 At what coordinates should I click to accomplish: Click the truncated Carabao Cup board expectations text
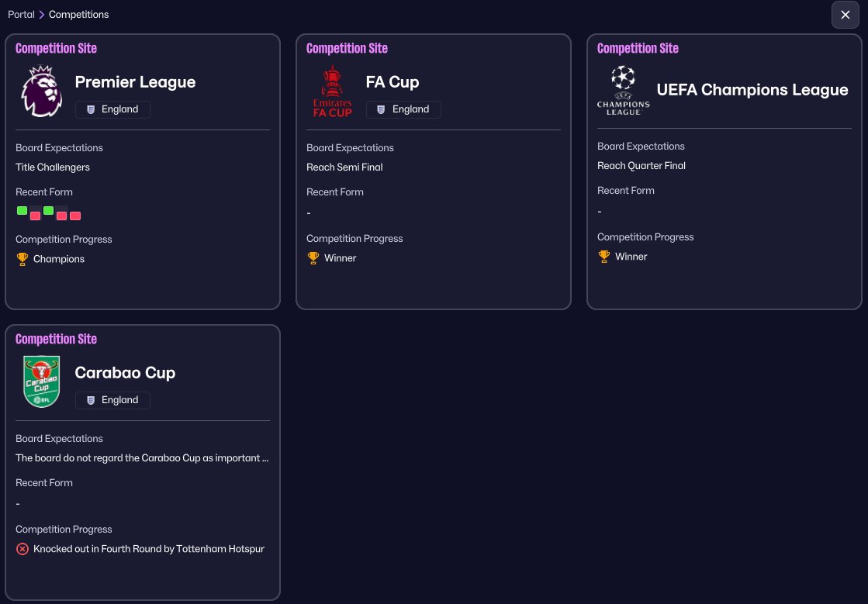pyautogui.click(x=142, y=458)
